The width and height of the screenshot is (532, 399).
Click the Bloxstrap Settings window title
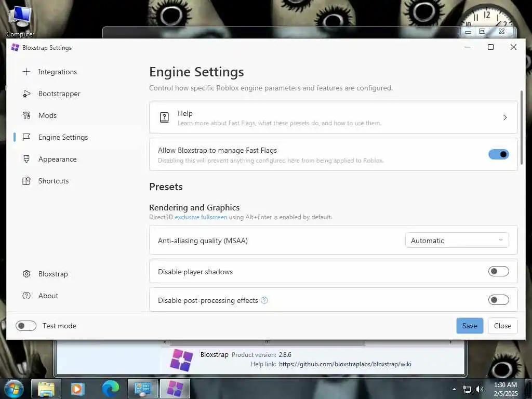pos(47,47)
